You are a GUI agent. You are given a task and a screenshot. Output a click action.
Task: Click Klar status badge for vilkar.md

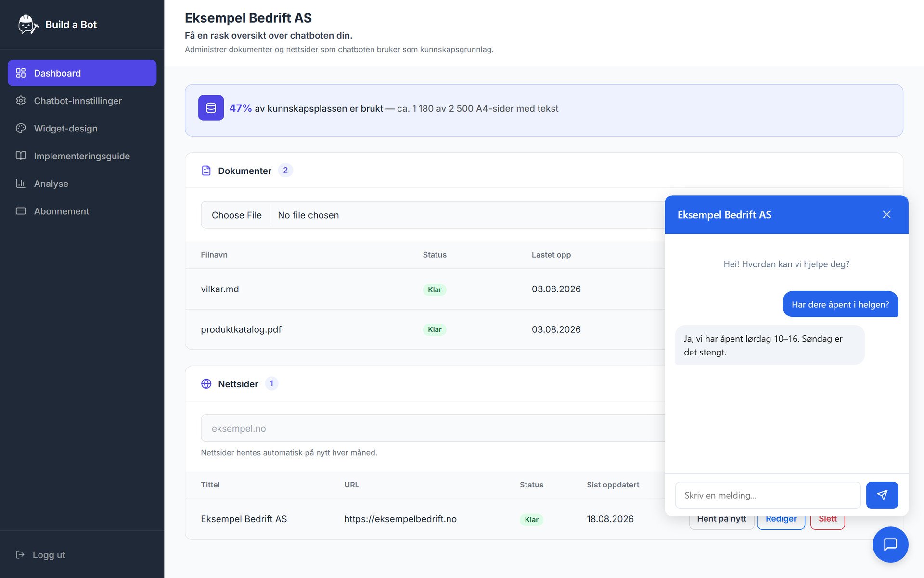tap(435, 289)
